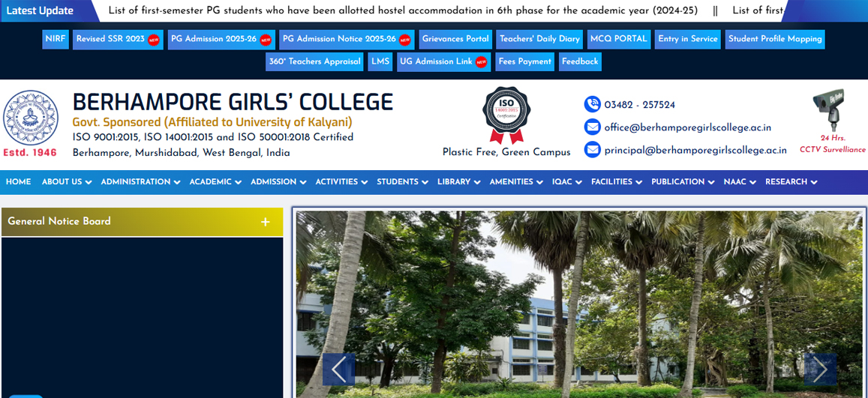The height and width of the screenshot is (398, 868).
Task: Expand FACILITIES menu
Action: tap(617, 182)
